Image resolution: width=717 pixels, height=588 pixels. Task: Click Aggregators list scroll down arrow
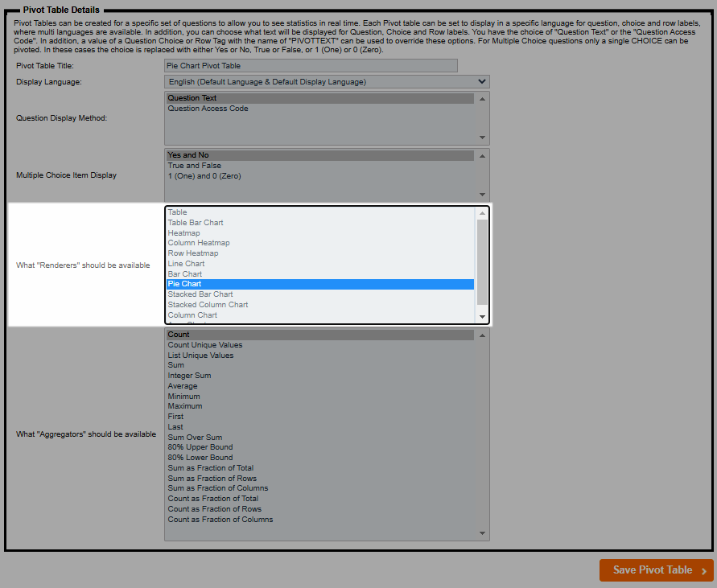coord(482,533)
